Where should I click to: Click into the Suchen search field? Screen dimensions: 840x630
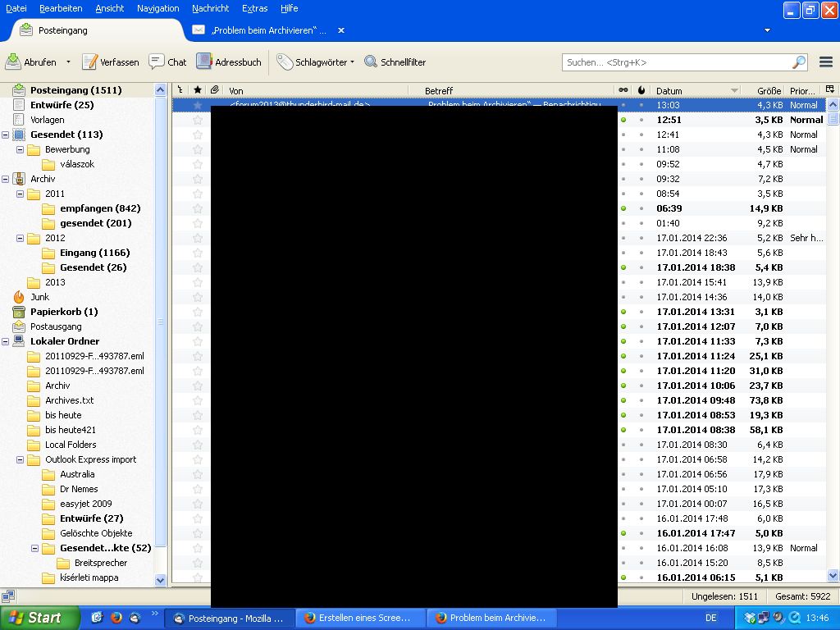(677, 62)
